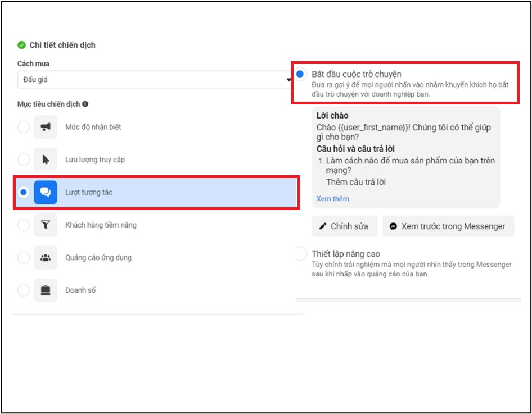
Task: Open the Cách mua Đấu giá dropdown
Action: [155, 80]
